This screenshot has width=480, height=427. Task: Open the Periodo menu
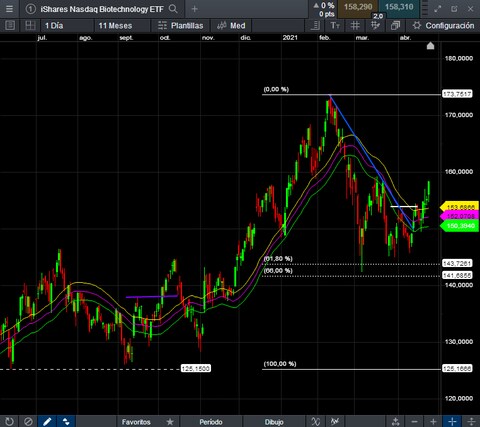click(x=211, y=422)
